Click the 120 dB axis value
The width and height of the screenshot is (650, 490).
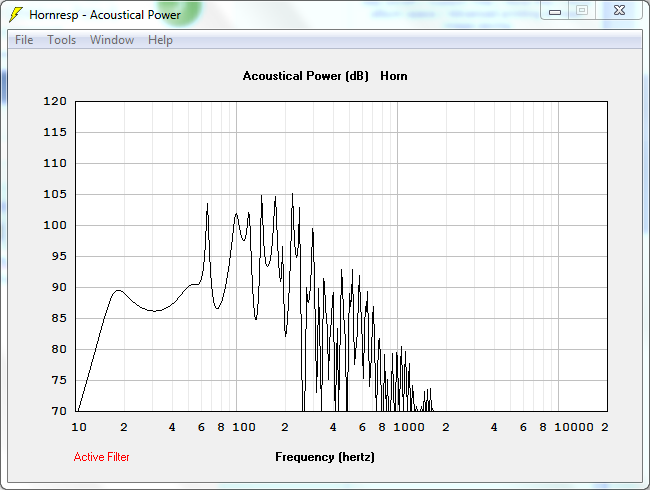[55, 101]
